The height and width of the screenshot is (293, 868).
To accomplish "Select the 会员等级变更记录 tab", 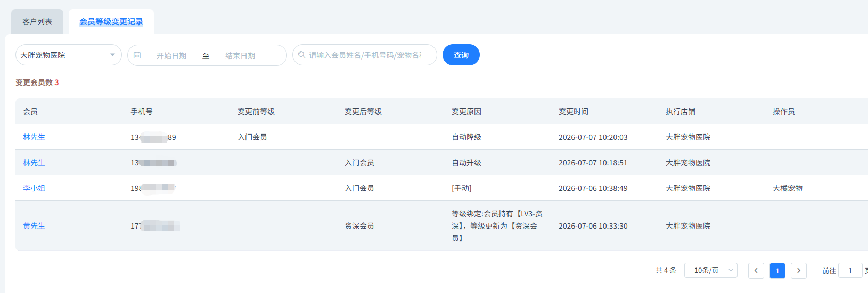I will 111,22.
